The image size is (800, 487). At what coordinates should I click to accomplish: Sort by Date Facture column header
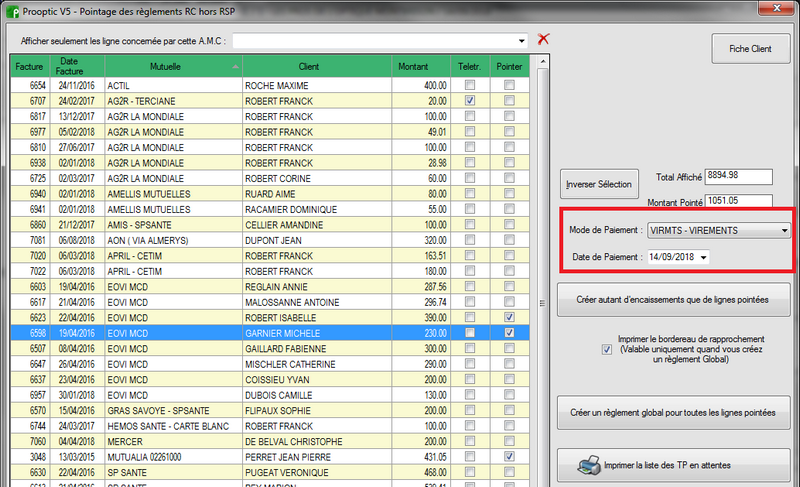[77, 66]
